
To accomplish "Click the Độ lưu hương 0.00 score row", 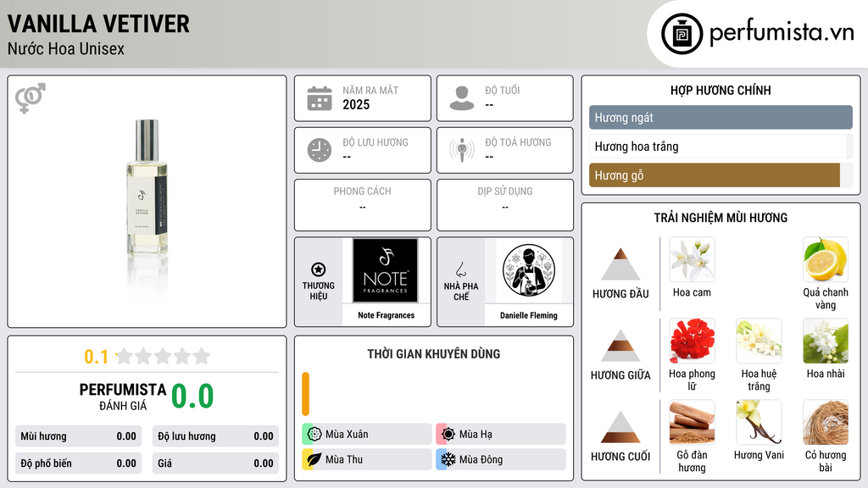I will (215, 436).
